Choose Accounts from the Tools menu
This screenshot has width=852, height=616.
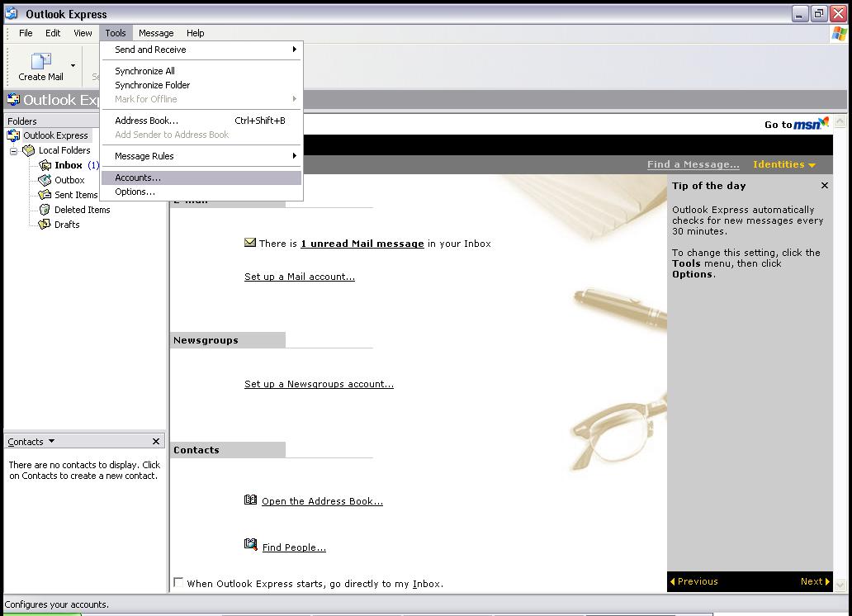pos(201,178)
